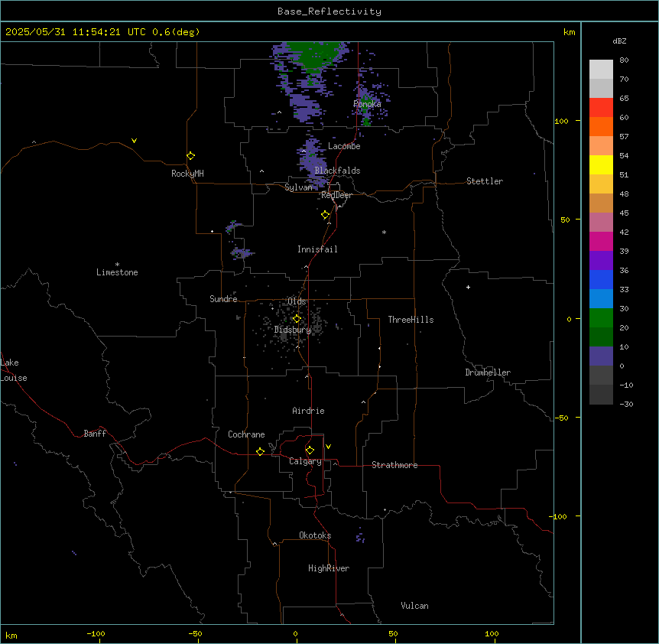This screenshot has width=659, height=644.
Task: Pick the purple 36-39 dBZ legend color
Action: [x=601, y=261]
